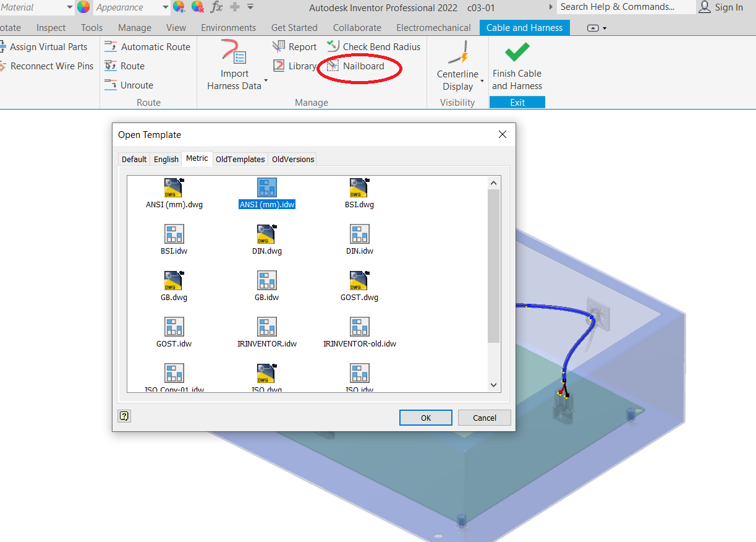Expand Centerline Display dropdown arrow
This screenshot has height=542, width=756.
(482, 80)
